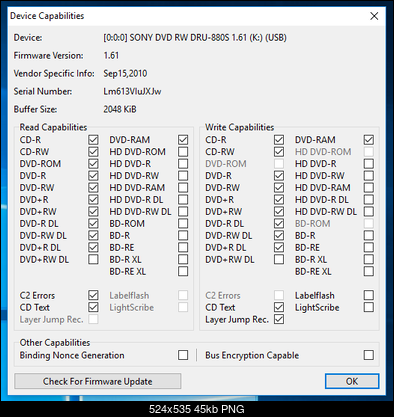The image size is (394, 417).
Task: Toggle DVD-R checkbox under Write Capabilities
Action: [x=279, y=176]
